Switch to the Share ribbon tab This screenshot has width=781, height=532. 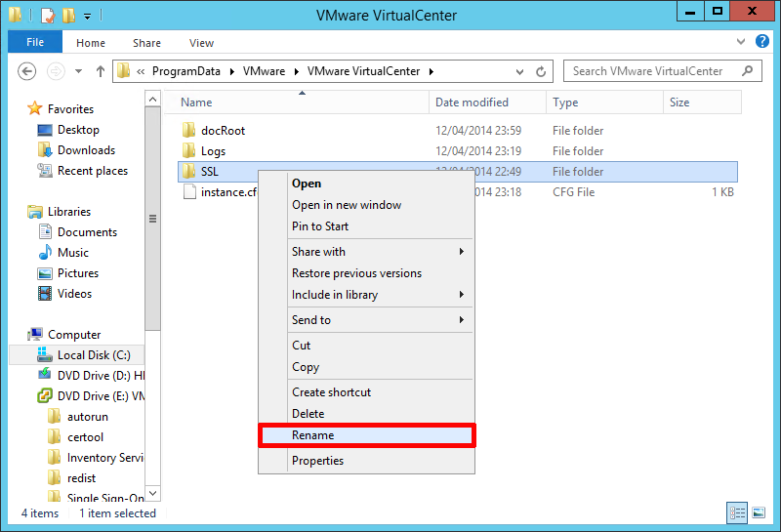pos(147,43)
